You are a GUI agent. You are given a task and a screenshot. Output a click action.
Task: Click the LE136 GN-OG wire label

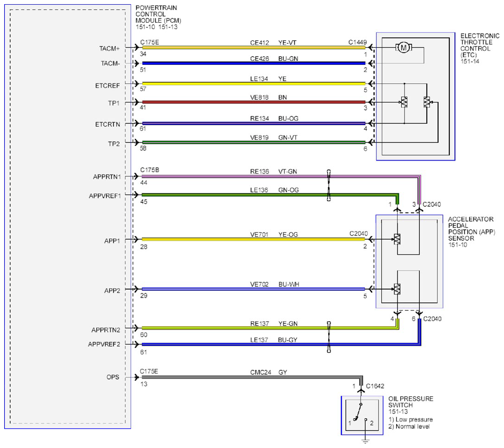(274, 190)
